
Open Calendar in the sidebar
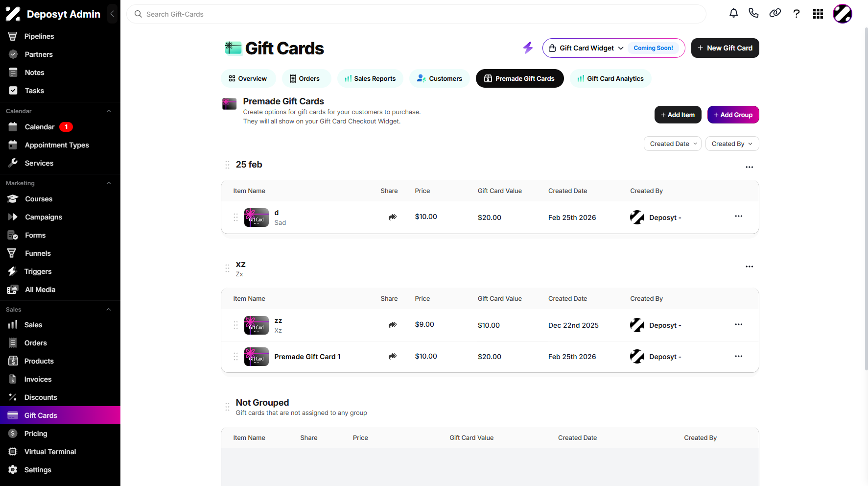pos(60,127)
